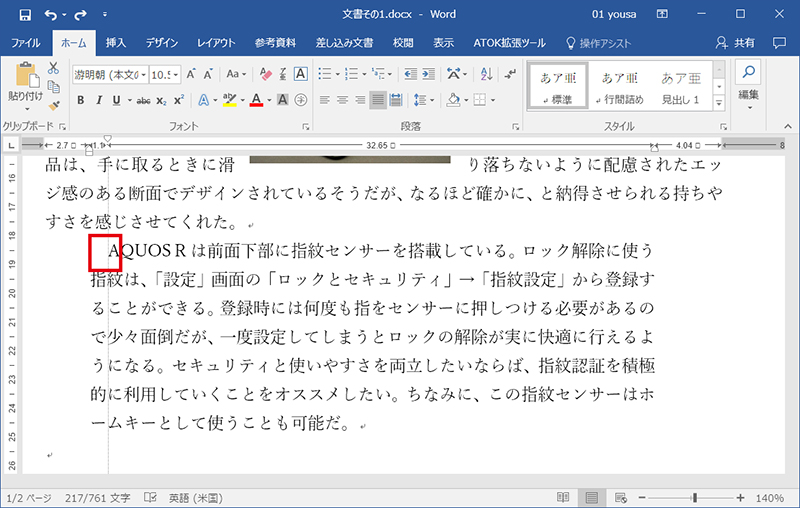Decrease paragraph indent
800x508 pixels.
click(410, 74)
